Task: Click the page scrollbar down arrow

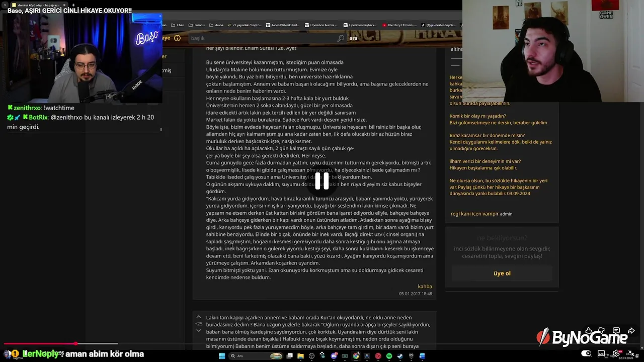Action: click(642, 348)
